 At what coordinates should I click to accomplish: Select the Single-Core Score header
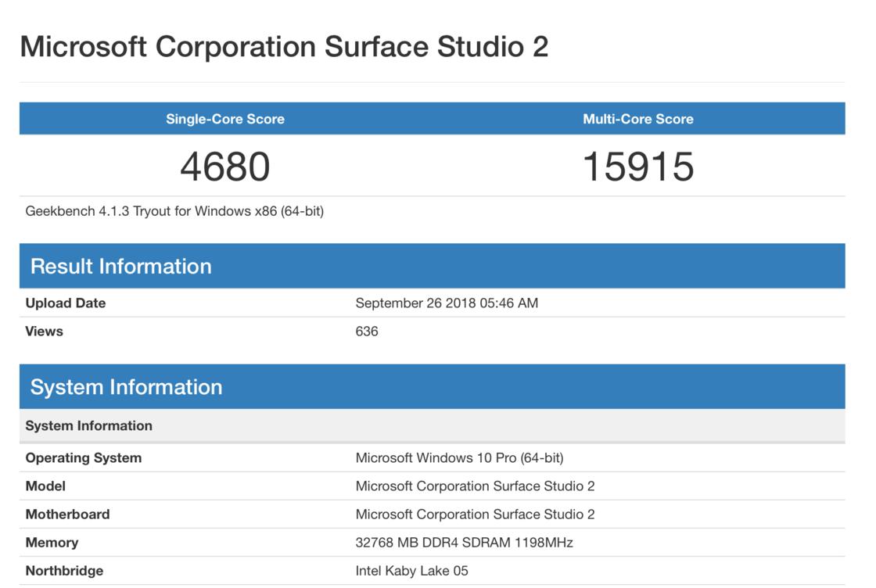point(225,119)
